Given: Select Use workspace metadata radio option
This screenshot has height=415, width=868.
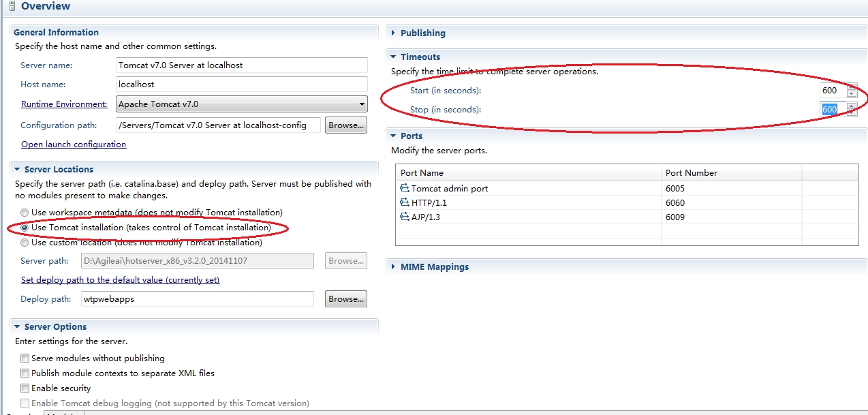Looking at the screenshot, I should coord(25,213).
